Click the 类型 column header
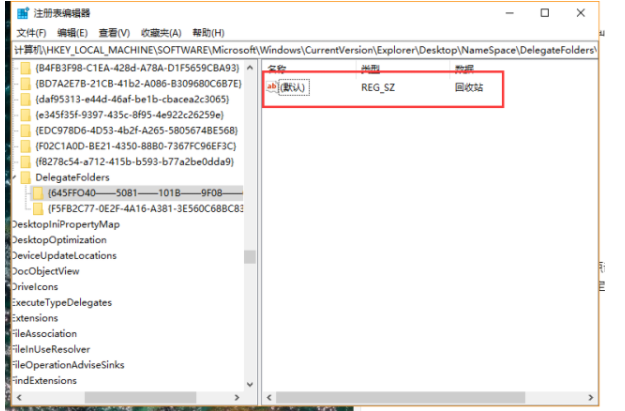 pyautogui.click(x=371, y=69)
